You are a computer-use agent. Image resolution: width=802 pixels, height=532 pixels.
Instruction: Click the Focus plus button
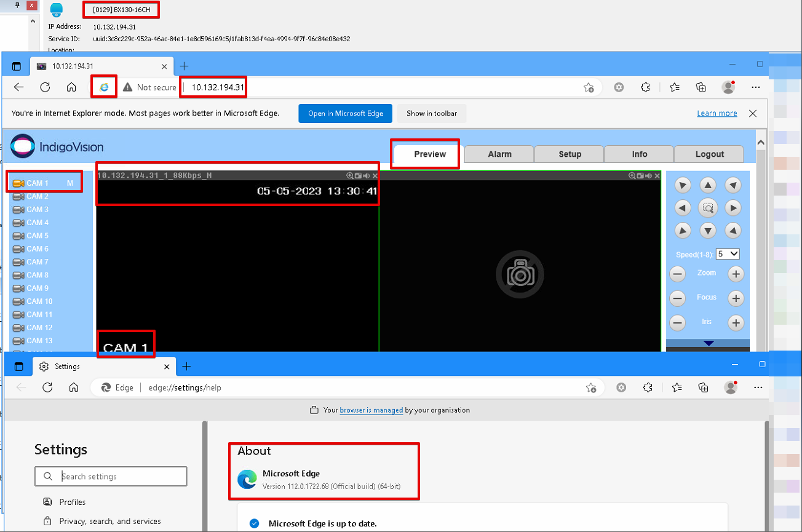[x=736, y=298]
